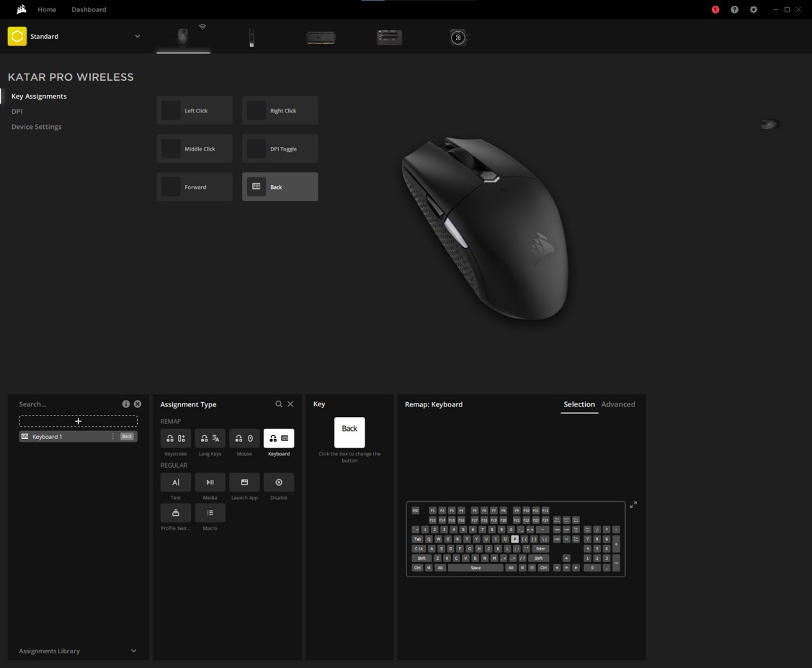Screen dimensions: 812x668
Task: Open DPI settings for Katar Pro Wireless
Action: (17, 111)
